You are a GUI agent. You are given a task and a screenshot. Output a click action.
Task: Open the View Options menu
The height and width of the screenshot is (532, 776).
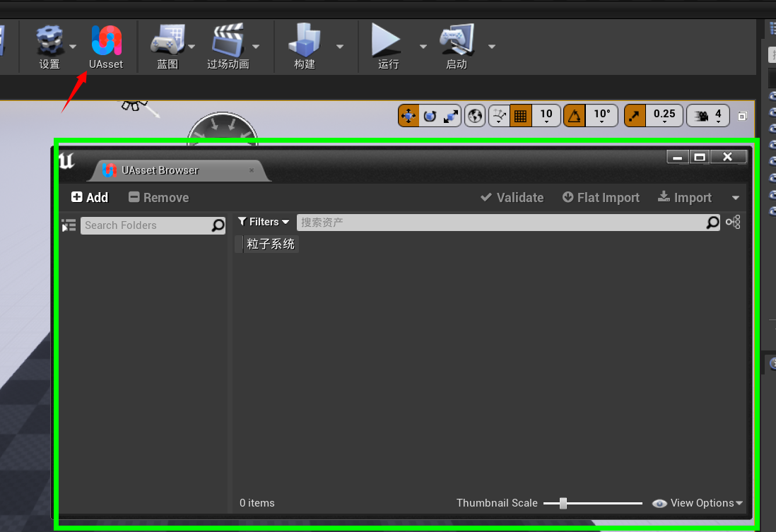tap(698, 503)
